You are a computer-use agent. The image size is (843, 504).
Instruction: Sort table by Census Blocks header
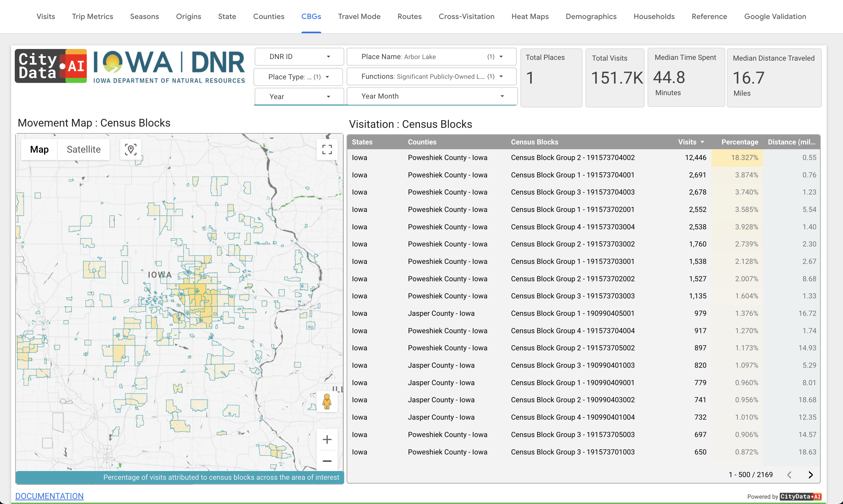point(534,142)
